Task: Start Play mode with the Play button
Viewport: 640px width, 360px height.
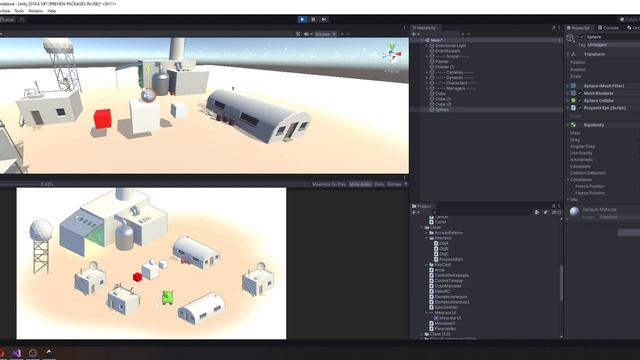Action: 302,19
